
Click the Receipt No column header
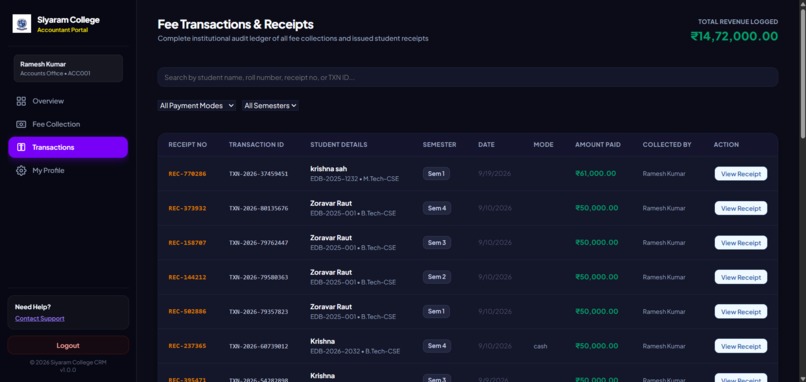pos(188,144)
